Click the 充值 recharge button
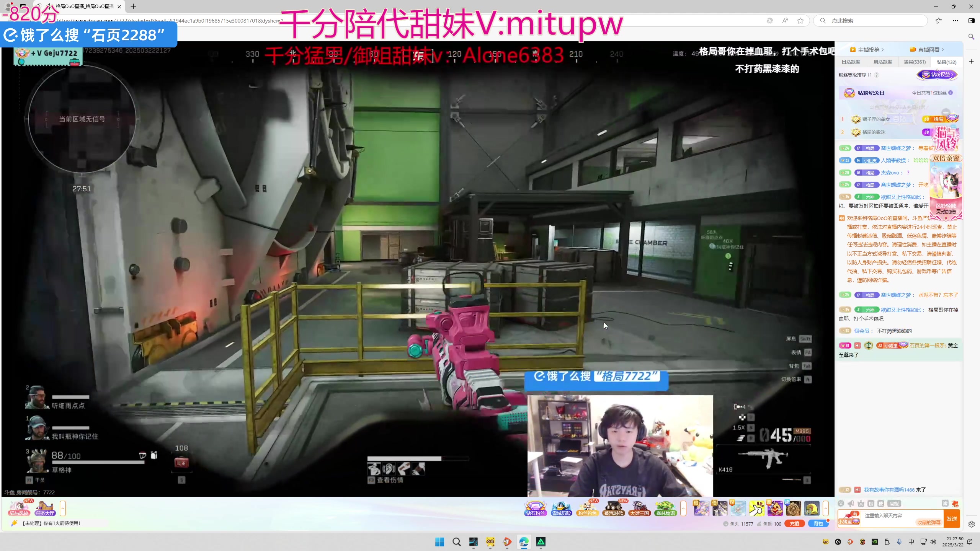The image size is (980, 551). tap(795, 524)
